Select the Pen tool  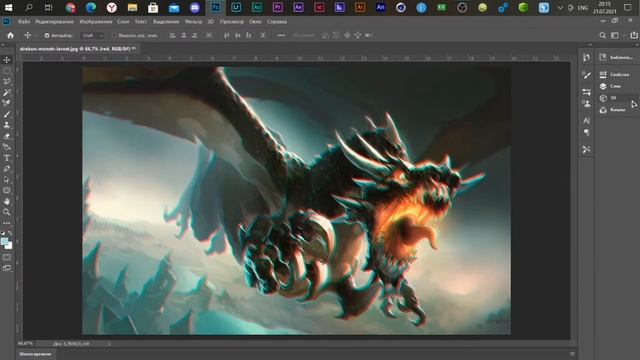point(7,169)
